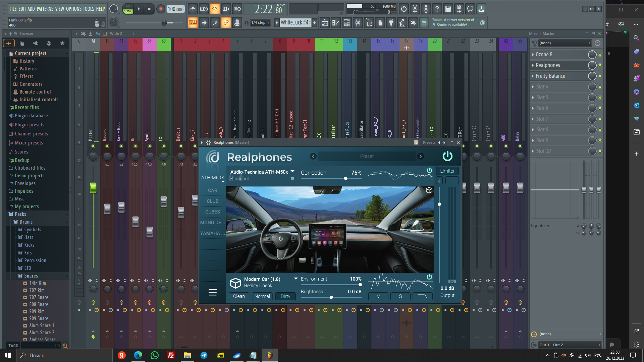Click the metronome icon
Screen dimensions: 644x362
click(x=193, y=9)
